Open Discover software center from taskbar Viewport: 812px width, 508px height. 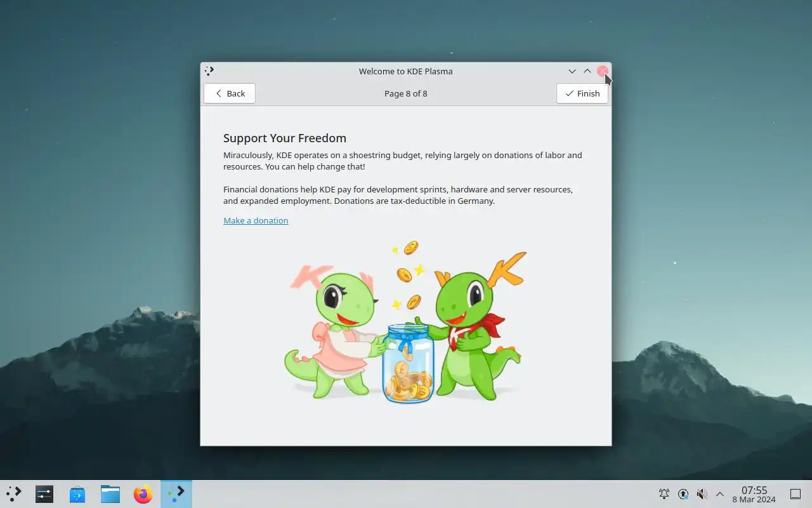pyautogui.click(x=77, y=493)
